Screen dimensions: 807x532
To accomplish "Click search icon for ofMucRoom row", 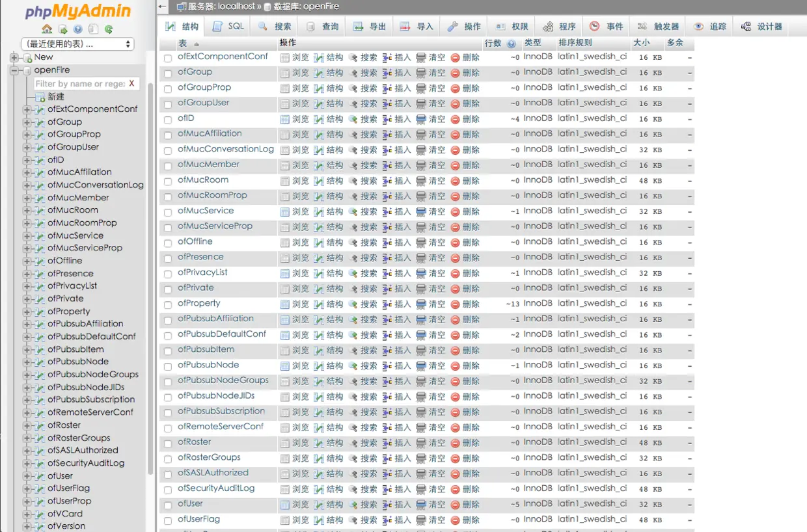I will point(353,181).
